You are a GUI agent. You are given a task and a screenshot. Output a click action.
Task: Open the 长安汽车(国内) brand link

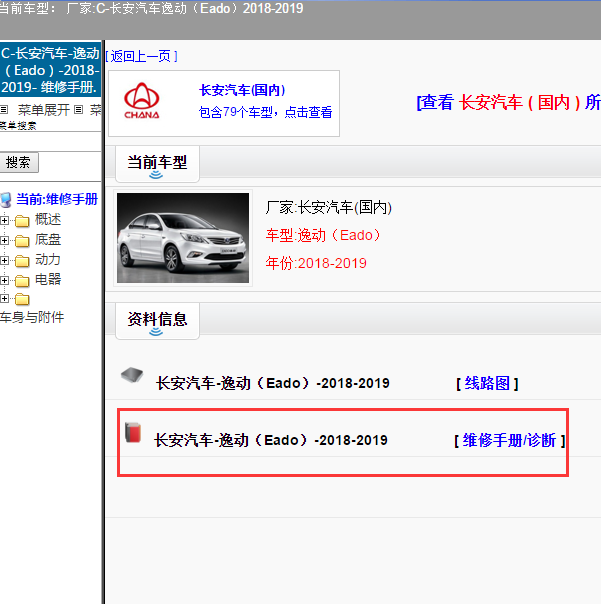click(242, 90)
